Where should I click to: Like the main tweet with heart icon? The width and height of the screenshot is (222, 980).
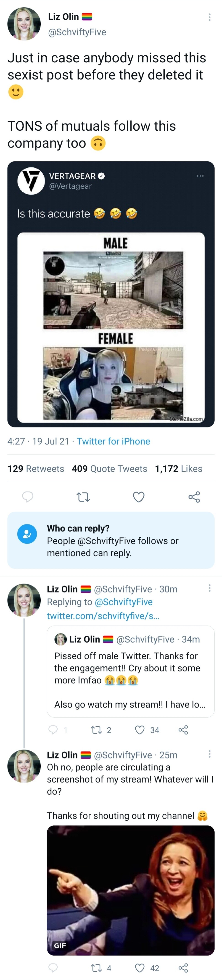(x=138, y=497)
